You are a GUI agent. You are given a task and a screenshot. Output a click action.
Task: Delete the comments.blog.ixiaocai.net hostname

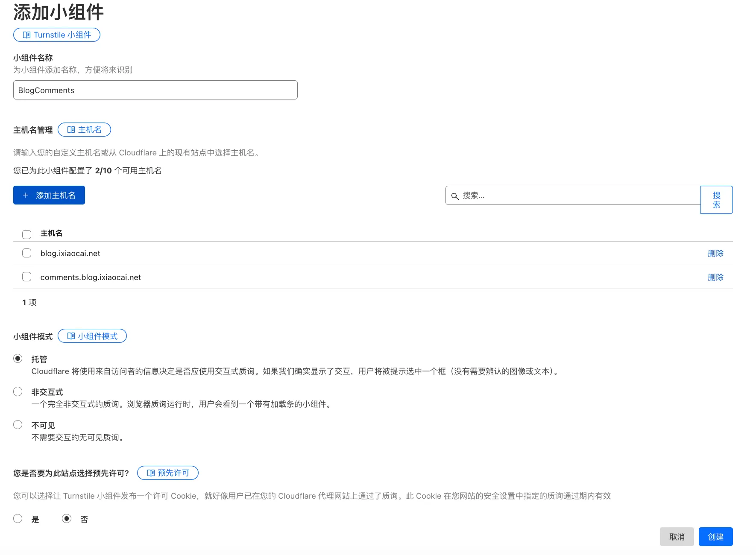coord(715,277)
